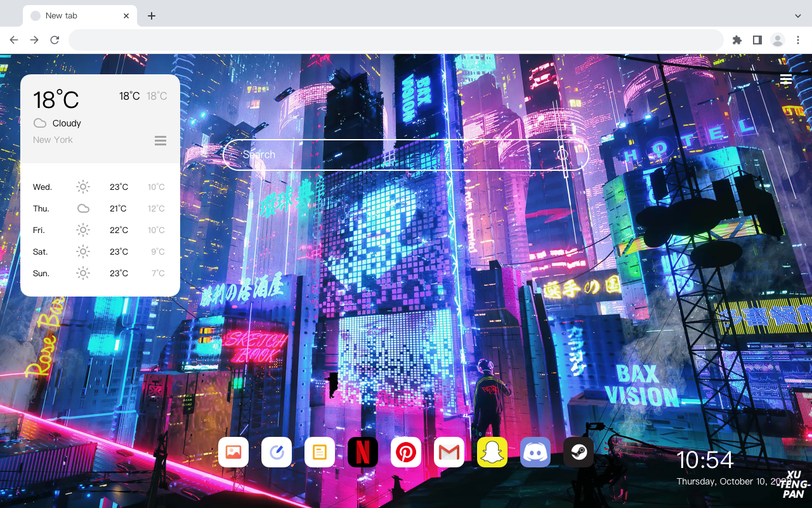
Task: Click the current 18°C temperature
Action: 56,99
